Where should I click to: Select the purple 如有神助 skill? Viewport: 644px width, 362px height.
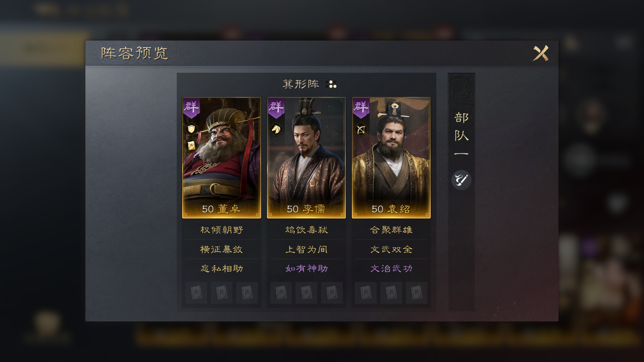306,268
